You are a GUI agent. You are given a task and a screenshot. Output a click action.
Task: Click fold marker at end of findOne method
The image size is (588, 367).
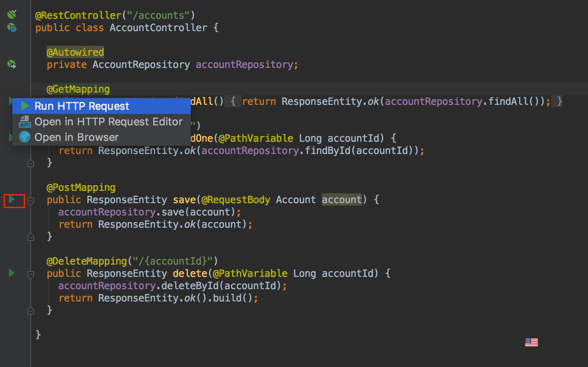(31, 163)
